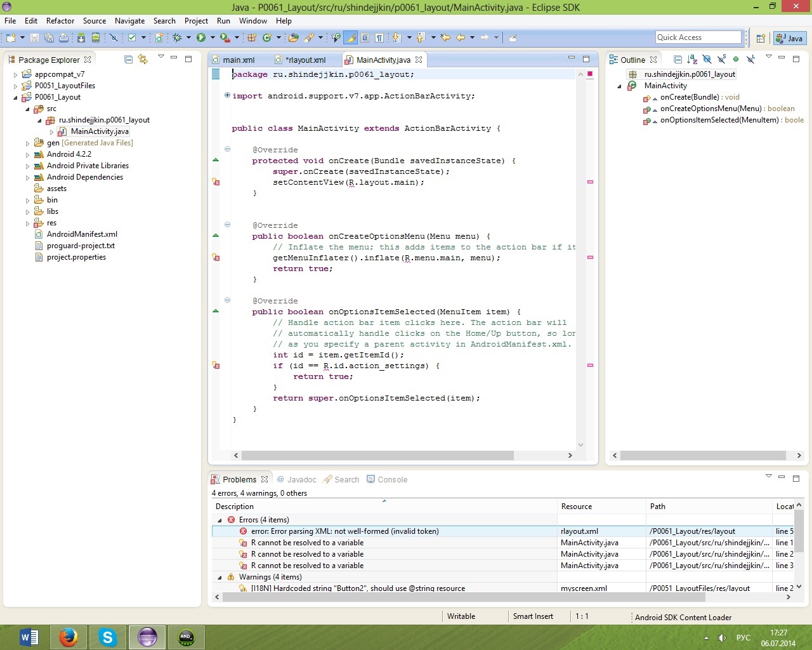
Task: Open Microsoft Word from the taskbar
Action: (29, 637)
